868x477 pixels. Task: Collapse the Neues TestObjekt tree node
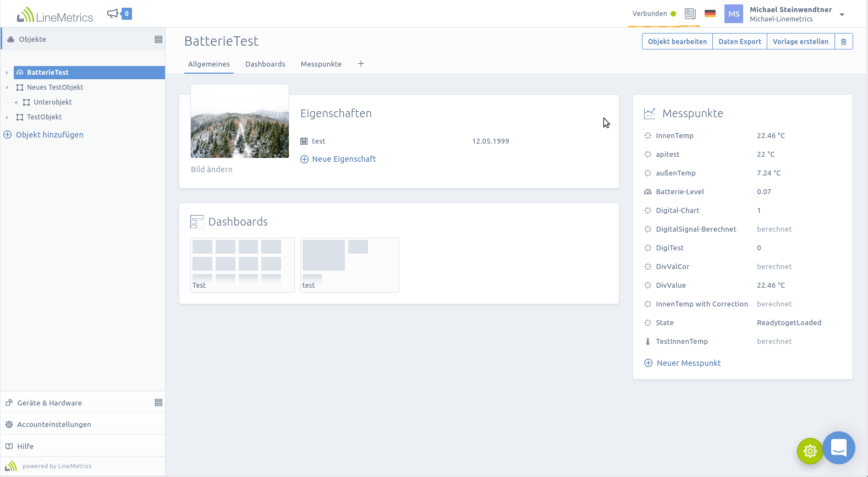(7, 87)
